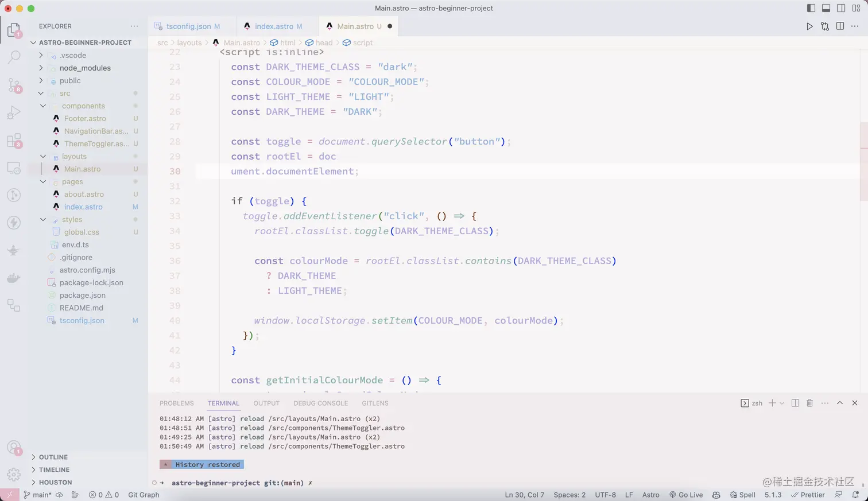Open the PROBLEMS panel tab
Image resolution: width=868 pixels, height=501 pixels.
coord(177,403)
